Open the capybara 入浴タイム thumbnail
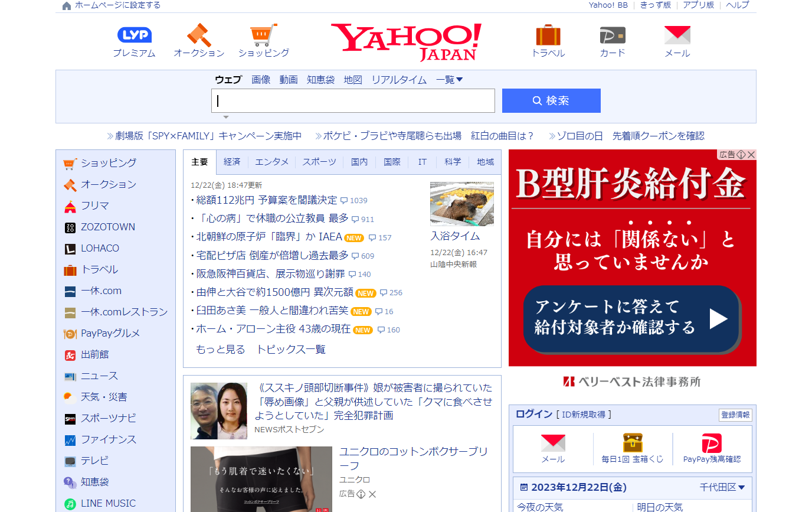 pos(462,204)
